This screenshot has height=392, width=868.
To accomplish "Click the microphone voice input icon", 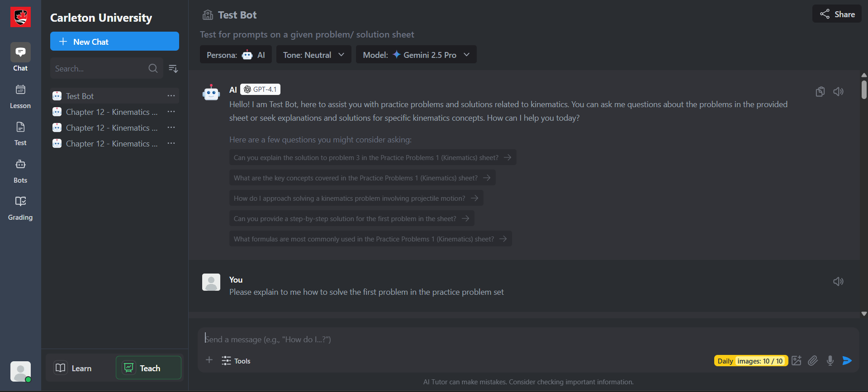I will point(830,361).
